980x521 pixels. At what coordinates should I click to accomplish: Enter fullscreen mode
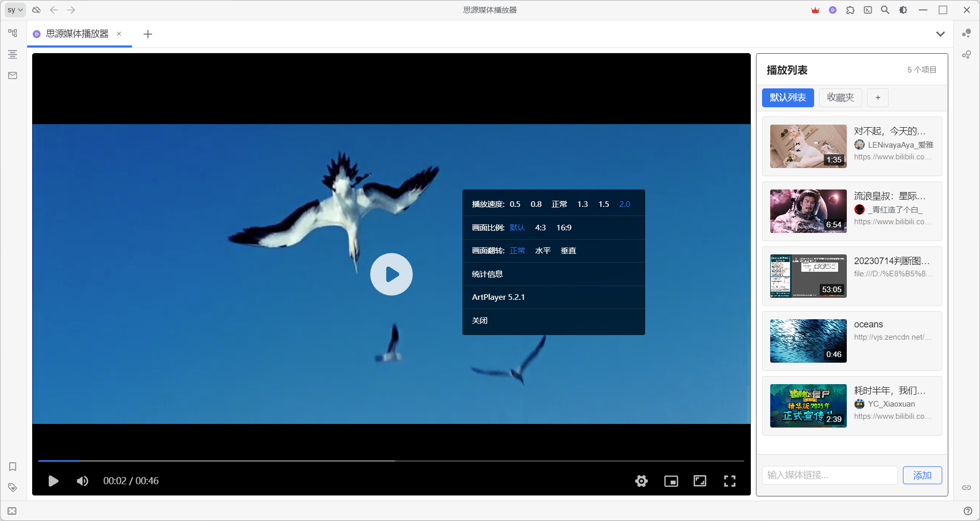[729, 481]
